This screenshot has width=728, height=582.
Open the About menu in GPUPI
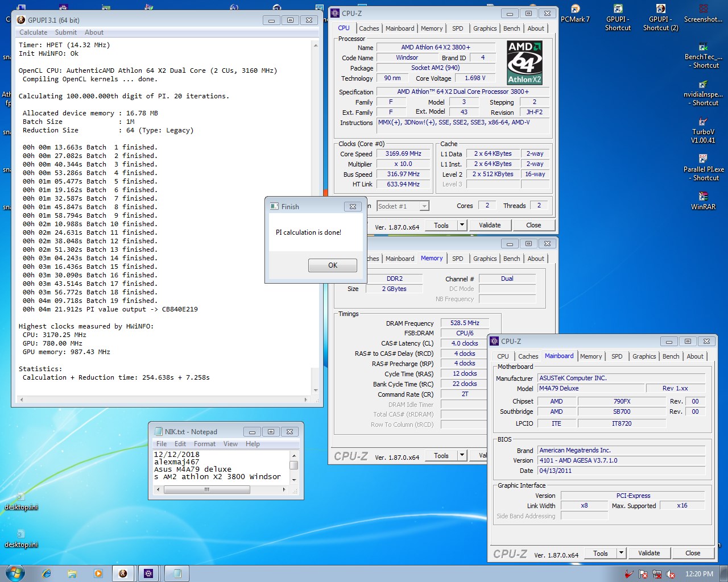click(x=94, y=32)
